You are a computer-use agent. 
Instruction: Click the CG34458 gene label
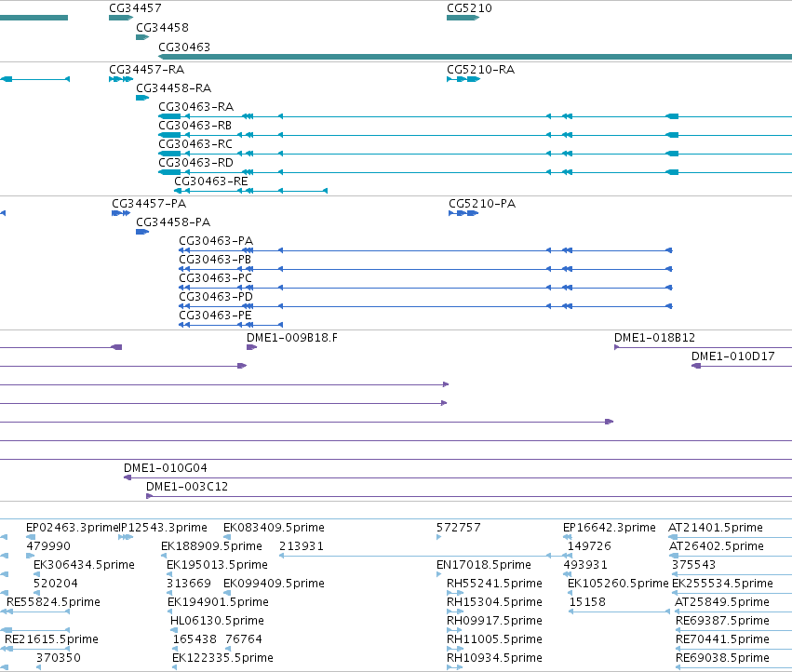pos(162,27)
